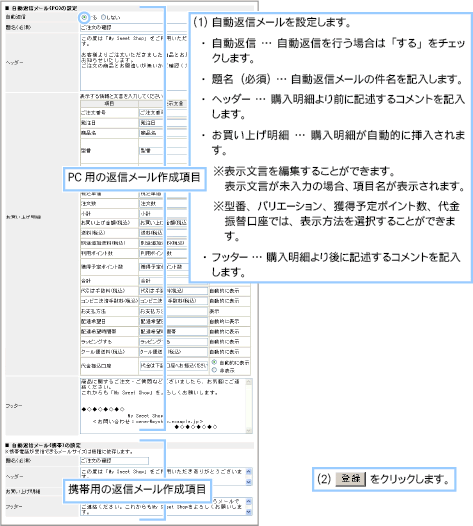Click the PC footer scrollbar up arrow
This screenshot has height=526, width=473.
tap(249, 382)
